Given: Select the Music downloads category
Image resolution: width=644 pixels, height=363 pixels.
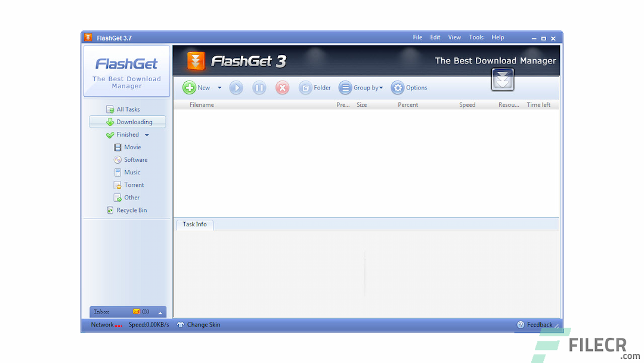Looking at the screenshot, I should tap(117, 172).
